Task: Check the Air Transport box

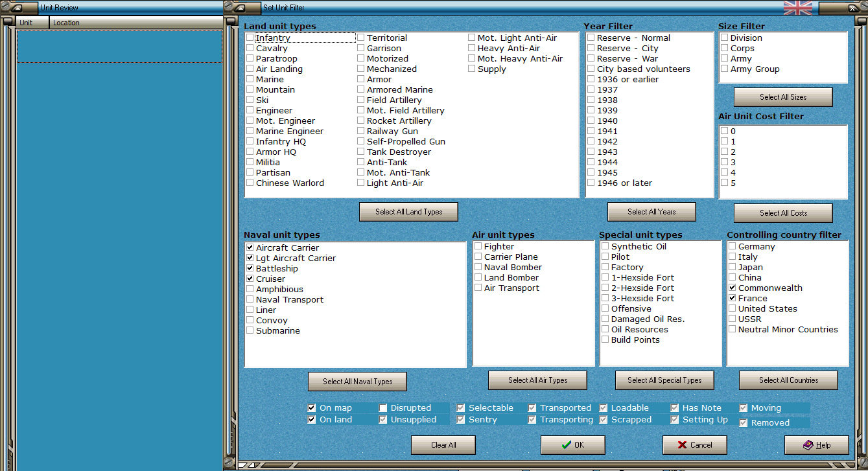Action: tap(478, 288)
